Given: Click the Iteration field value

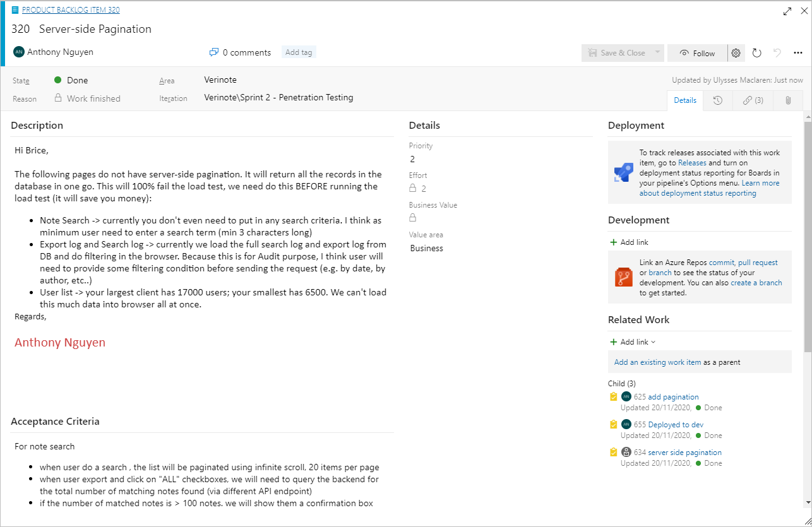Looking at the screenshot, I should pyautogui.click(x=278, y=98).
